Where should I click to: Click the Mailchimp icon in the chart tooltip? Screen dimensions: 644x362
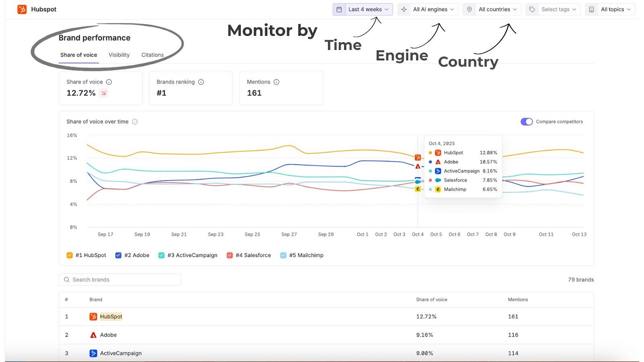[x=438, y=189]
